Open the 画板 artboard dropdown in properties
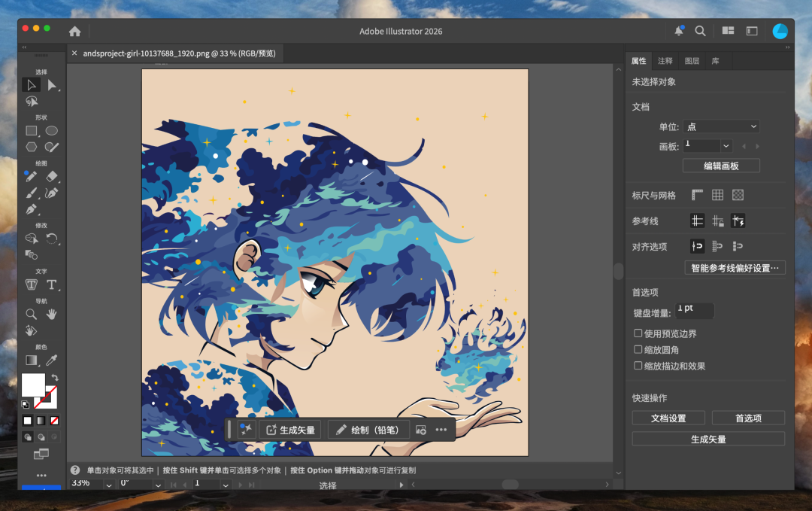The height and width of the screenshot is (511, 812). click(726, 146)
